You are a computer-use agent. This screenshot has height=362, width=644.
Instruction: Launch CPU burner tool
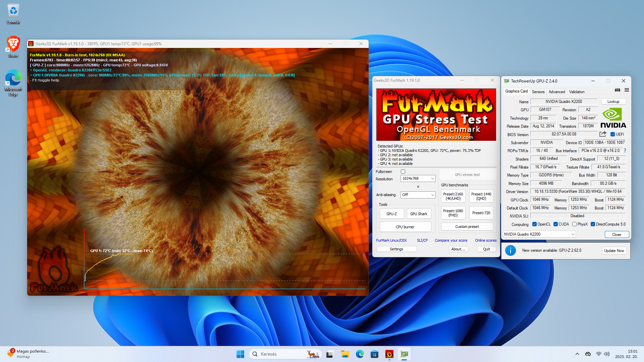tap(405, 227)
